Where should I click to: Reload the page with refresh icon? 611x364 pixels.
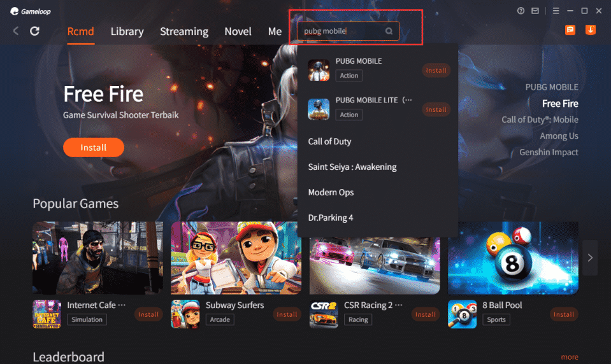point(34,31)
